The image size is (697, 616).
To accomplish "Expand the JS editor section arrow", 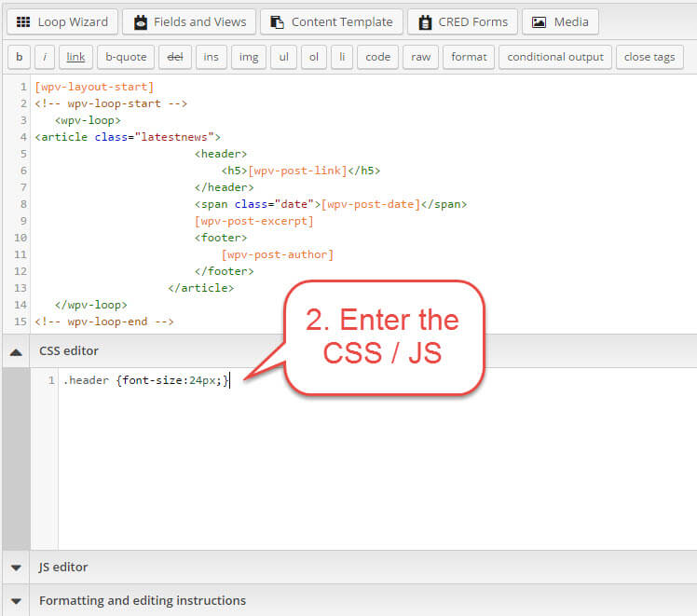I will [16, 568].
